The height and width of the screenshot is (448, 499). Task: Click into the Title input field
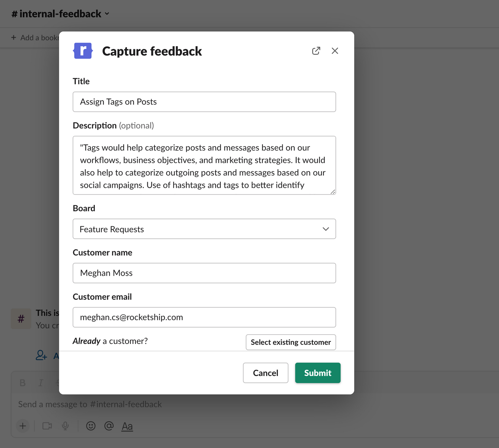tap(204, 102)
